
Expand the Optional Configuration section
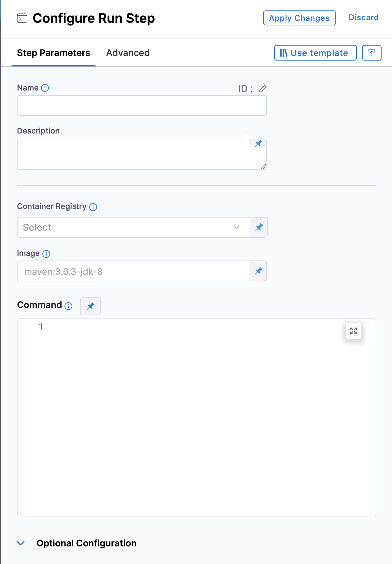(x=21, y=543)
